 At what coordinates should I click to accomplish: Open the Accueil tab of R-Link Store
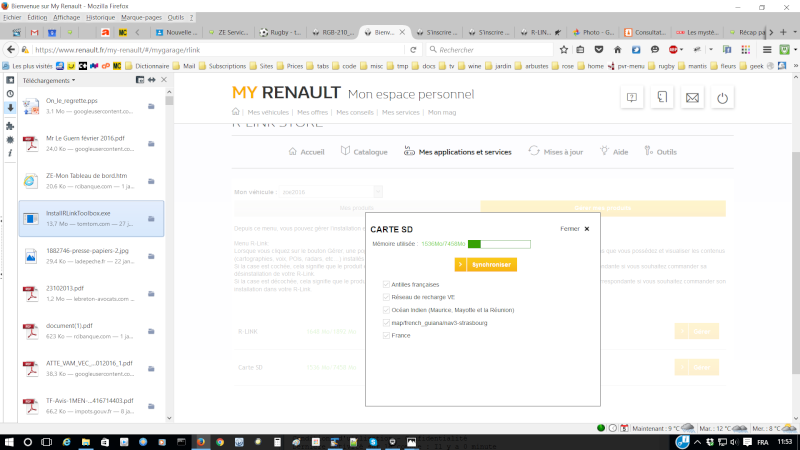(306, 152)
